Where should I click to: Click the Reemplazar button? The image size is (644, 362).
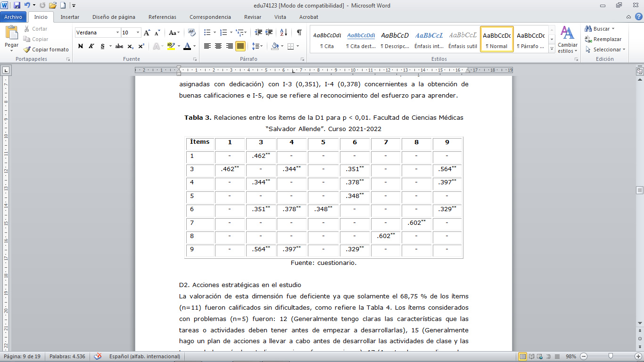[603, 39]
